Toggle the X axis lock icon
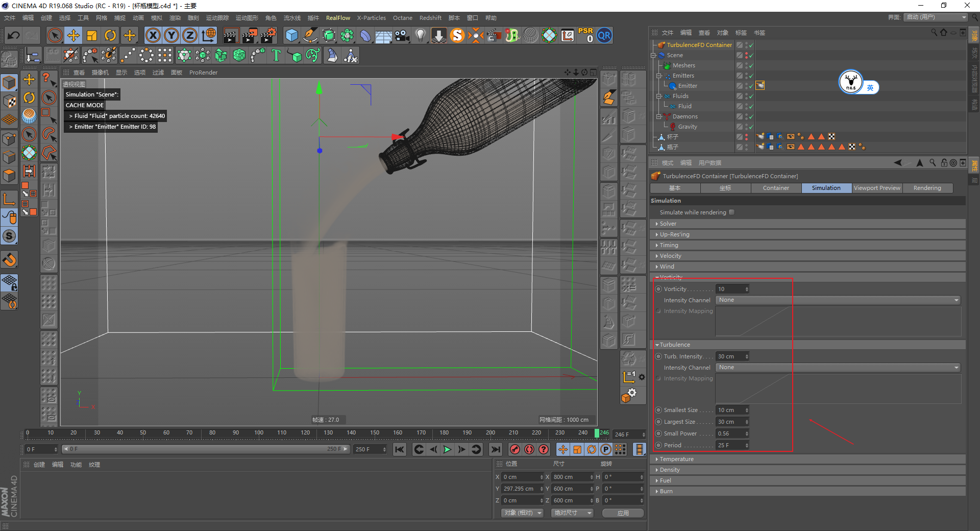The width and height of the screenshot is (980, 531). coord(153,36)
